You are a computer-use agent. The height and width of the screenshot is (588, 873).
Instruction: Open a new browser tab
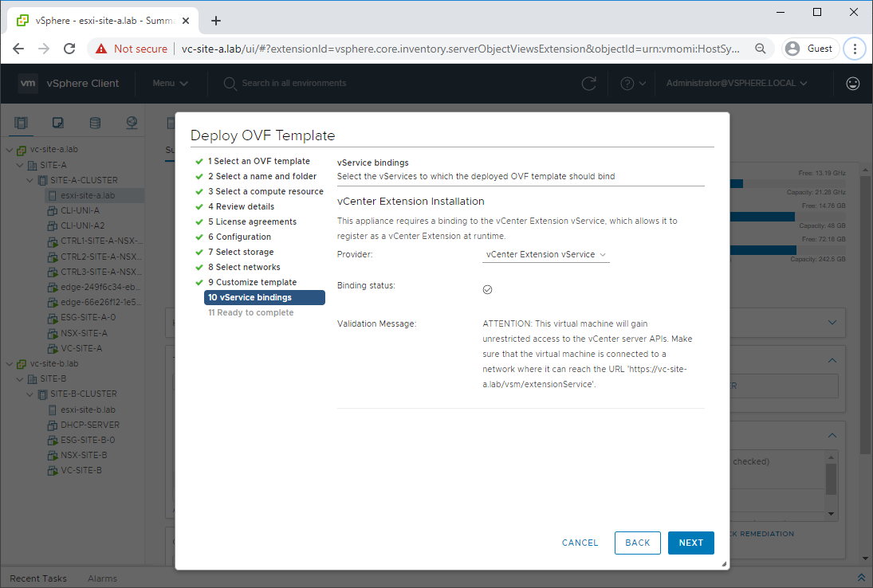(x=216, y=21)
